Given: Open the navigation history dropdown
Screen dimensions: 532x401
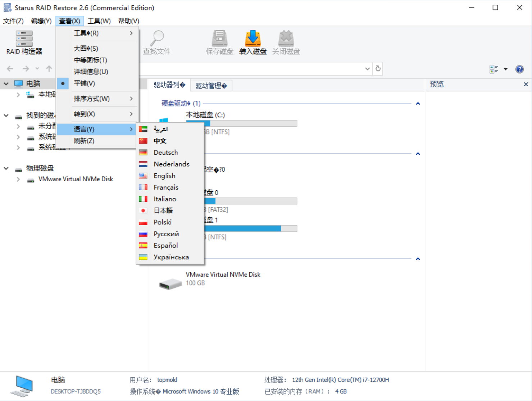Looking at the screenshot, I should (x=37, y=68).
